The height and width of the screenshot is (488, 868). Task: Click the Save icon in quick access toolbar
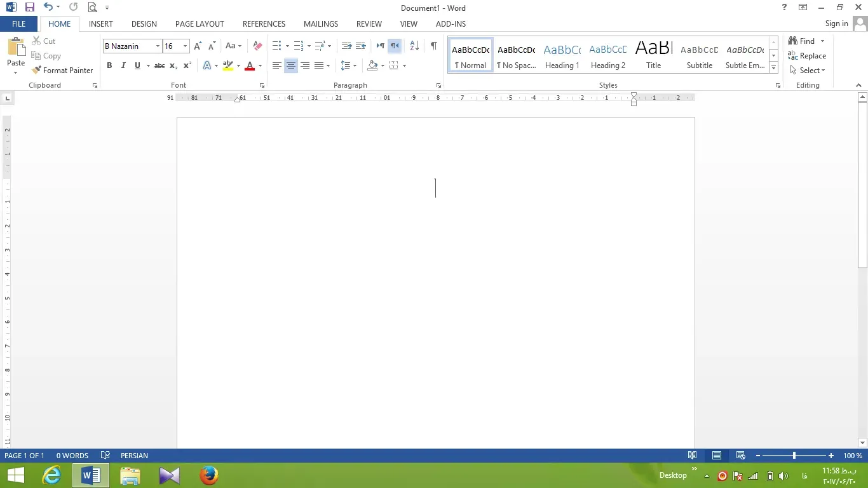pyautogui.click(x=29, y=8)
